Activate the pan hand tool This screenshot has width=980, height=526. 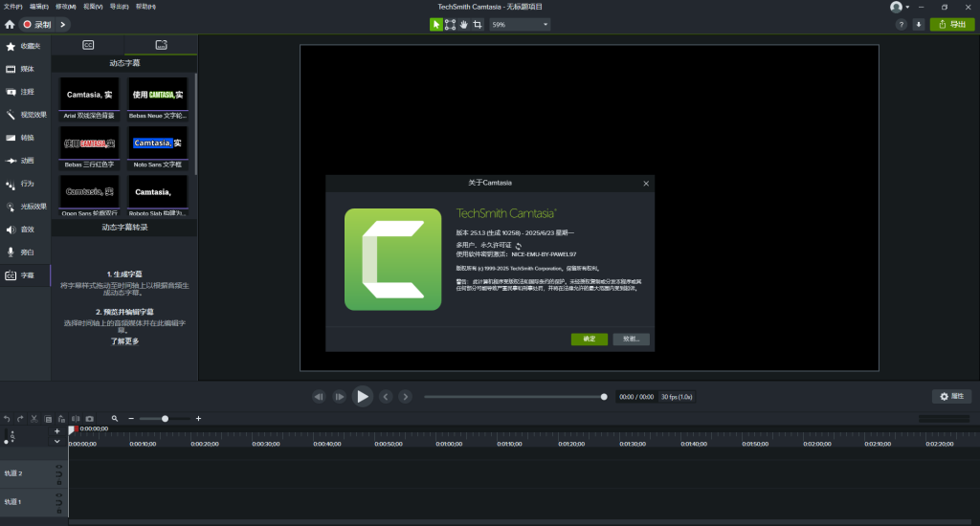[464, 24]
